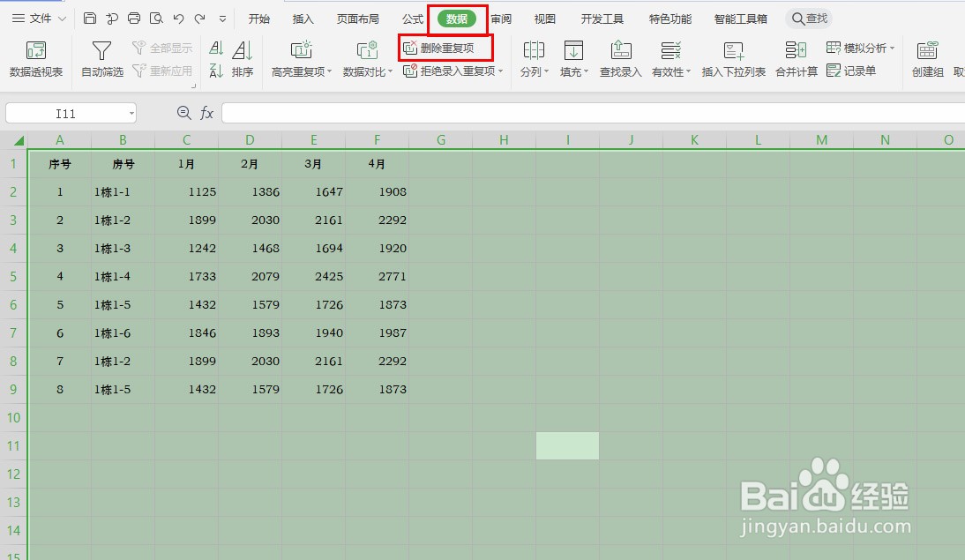Open 合并计算 consolidate tool
The width and height of the screenshot is (965, 560).
tap(796, 59)
